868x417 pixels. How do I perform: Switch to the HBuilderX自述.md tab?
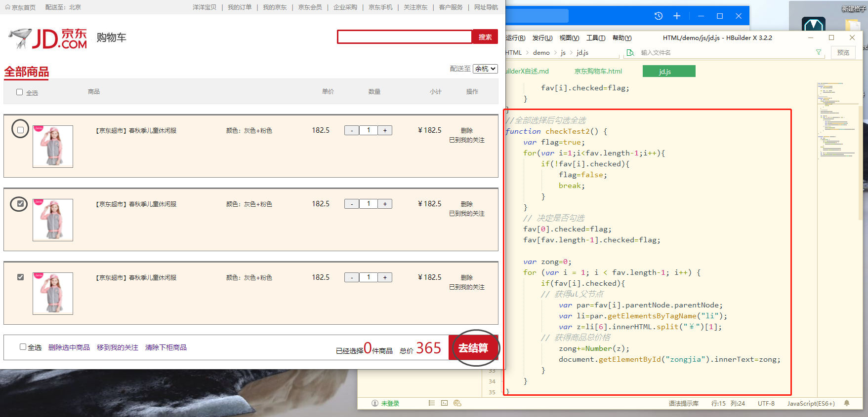(528, 71)
